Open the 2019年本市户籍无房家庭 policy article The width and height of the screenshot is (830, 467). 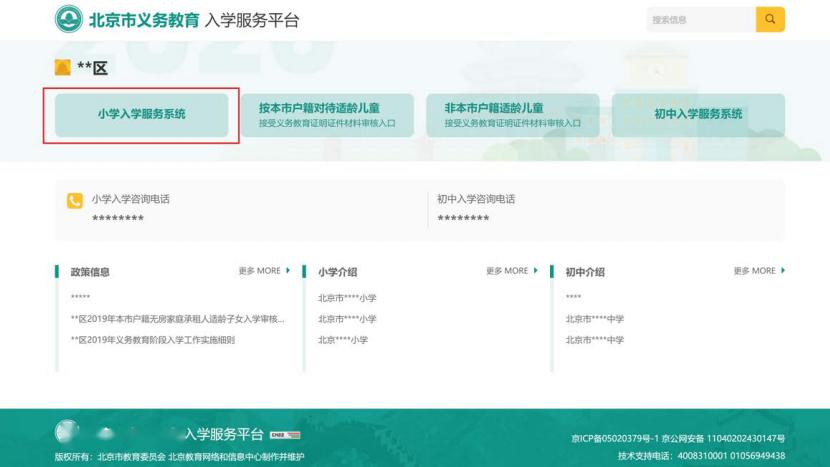[x=177, y=319]
